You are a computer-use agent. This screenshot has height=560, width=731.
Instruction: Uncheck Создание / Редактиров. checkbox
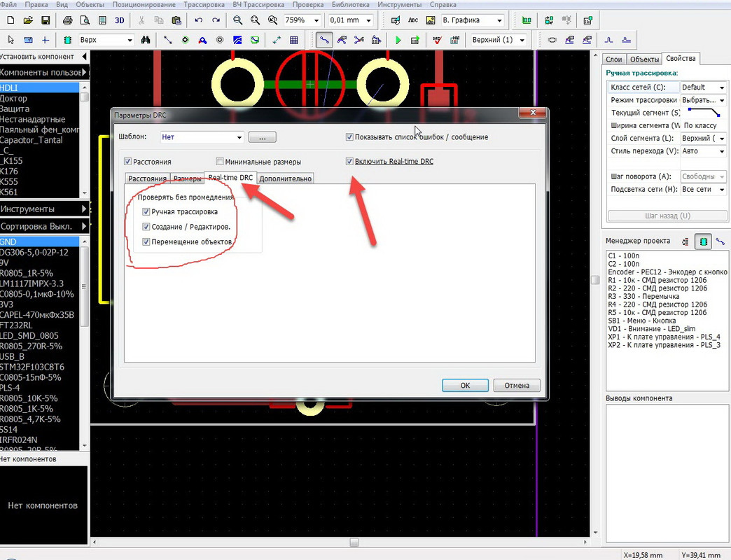click(146, 227)
